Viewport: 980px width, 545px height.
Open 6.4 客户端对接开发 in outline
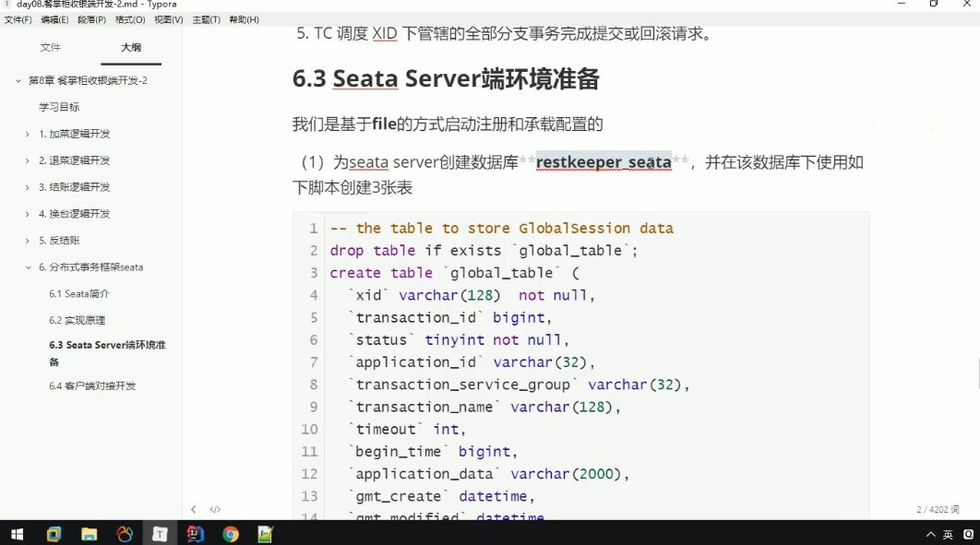(x=92, y=386)
